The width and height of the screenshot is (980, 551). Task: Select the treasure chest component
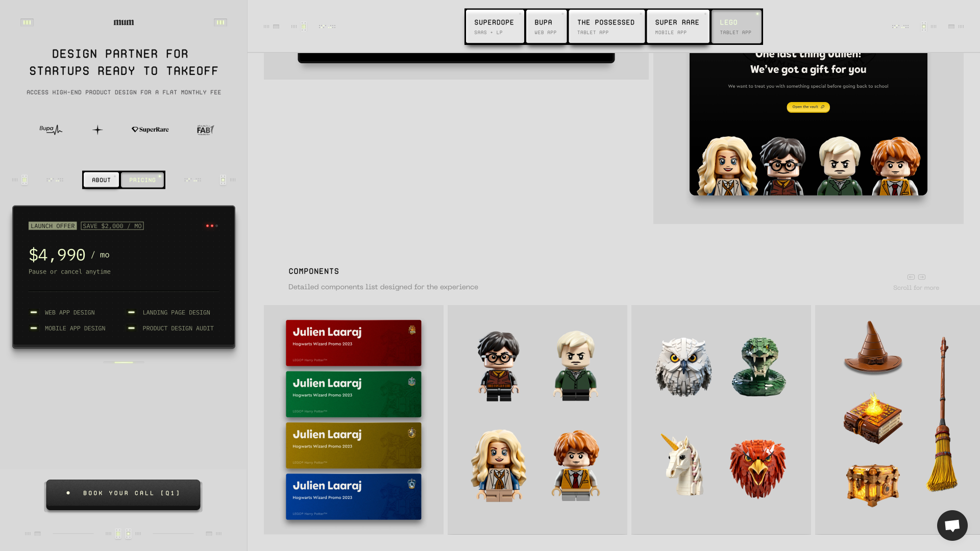[873, 485]
